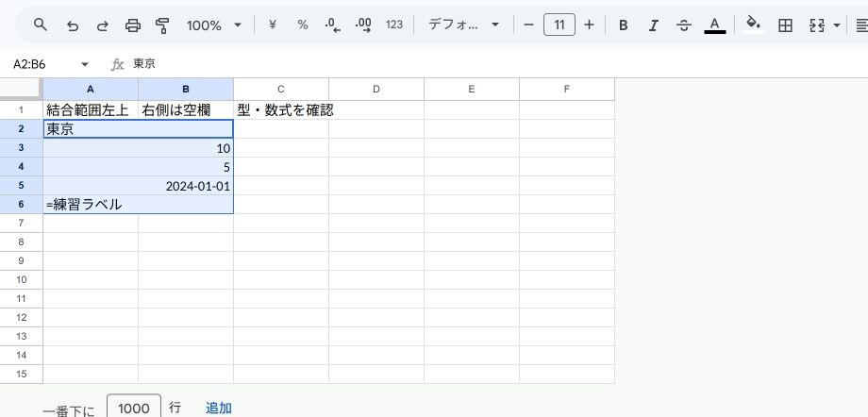The height and width of the screenshot is (417, 868).
Task: Select all cells via corner box
Action: 21,90
